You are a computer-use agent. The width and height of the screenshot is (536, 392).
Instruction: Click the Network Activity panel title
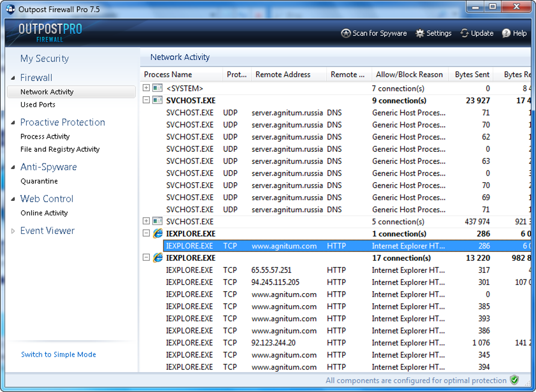[x=180, y=57]
